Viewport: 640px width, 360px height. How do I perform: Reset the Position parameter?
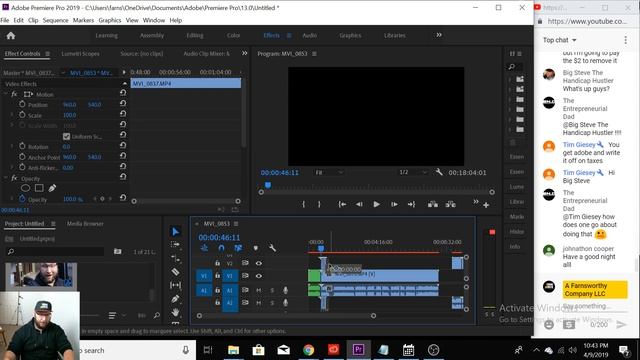pyautogui.click(x=123, y=104)
